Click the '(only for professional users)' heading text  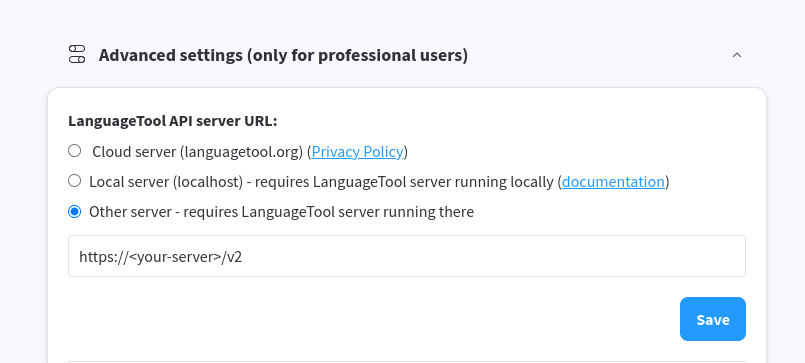pos(357,55)
